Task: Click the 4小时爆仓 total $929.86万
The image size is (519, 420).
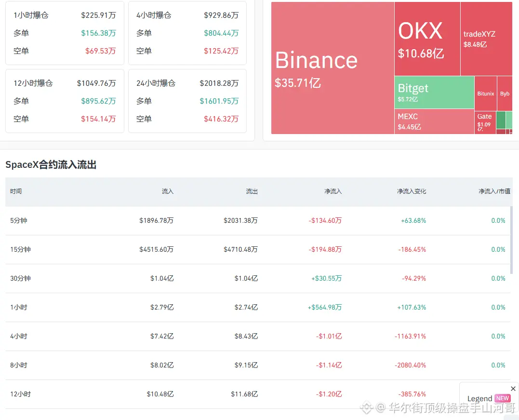Action: coord(221,15)
